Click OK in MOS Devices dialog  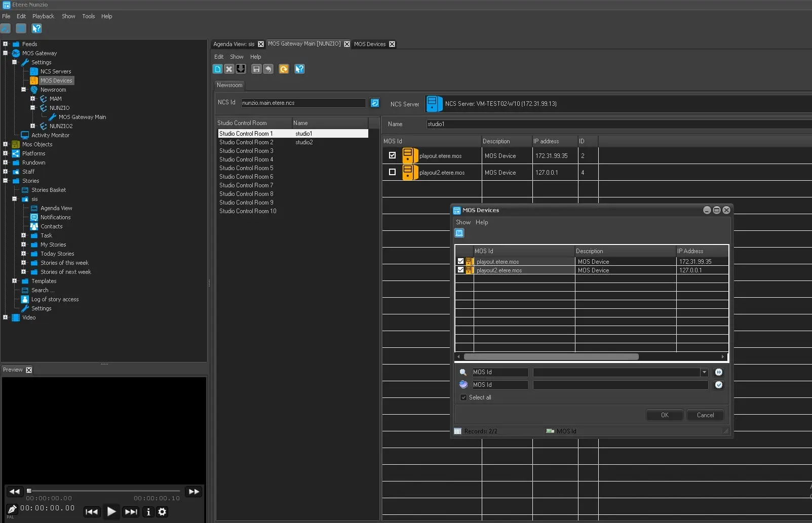coord(665,415)
